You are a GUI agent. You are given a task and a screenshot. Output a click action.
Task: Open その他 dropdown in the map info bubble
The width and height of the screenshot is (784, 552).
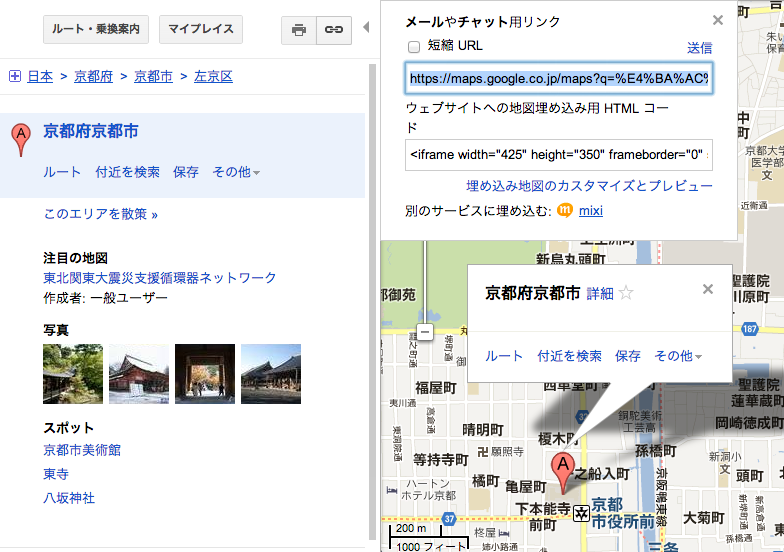[x=678, y=356]
